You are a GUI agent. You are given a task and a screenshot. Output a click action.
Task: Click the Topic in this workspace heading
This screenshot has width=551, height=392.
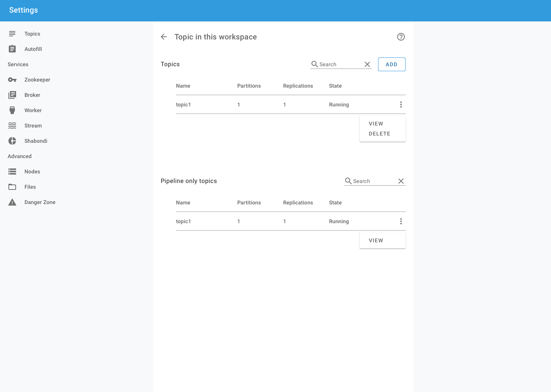215,37
